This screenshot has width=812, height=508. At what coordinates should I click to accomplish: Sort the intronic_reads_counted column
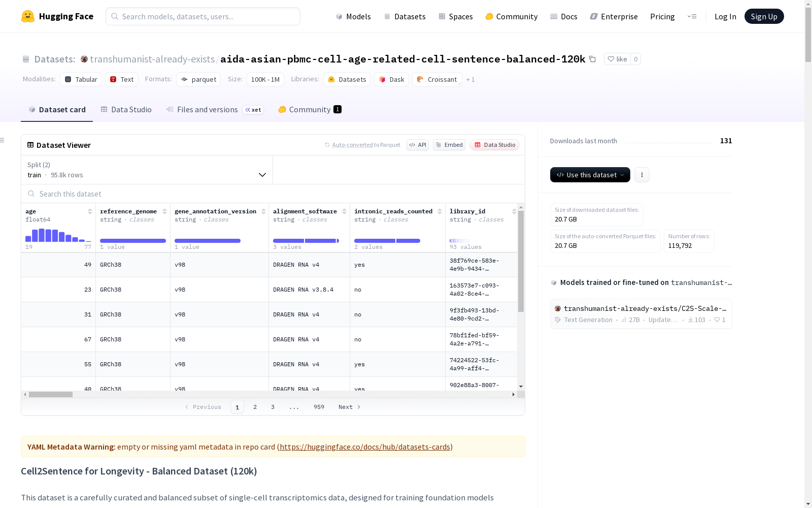[439, 211]
